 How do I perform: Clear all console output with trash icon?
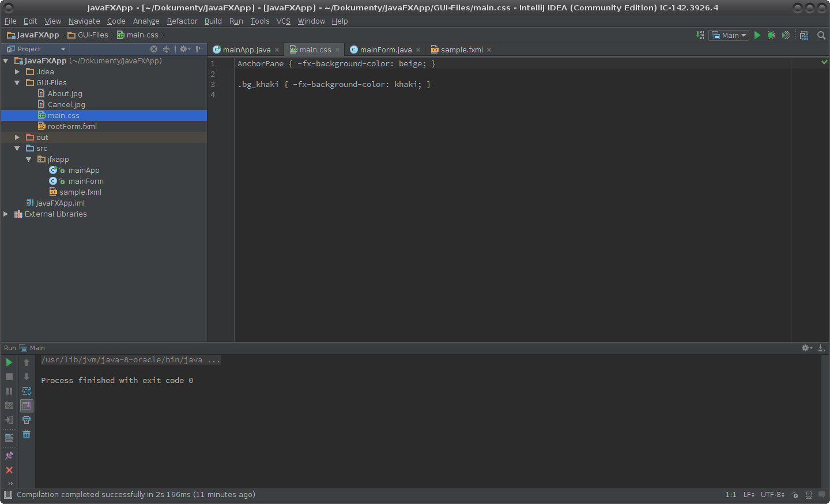click(x=27, y=434)
